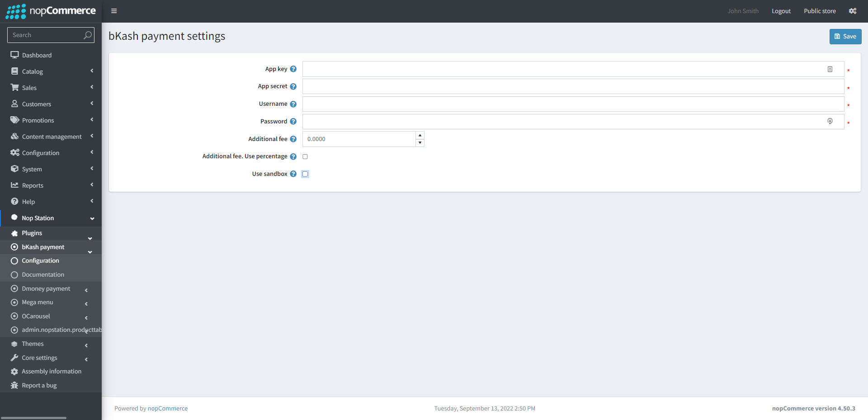The width and height of the screenshot is (868, 420).
Task: Expand the Promotions menu arrow
Action: tap(92, 119)
